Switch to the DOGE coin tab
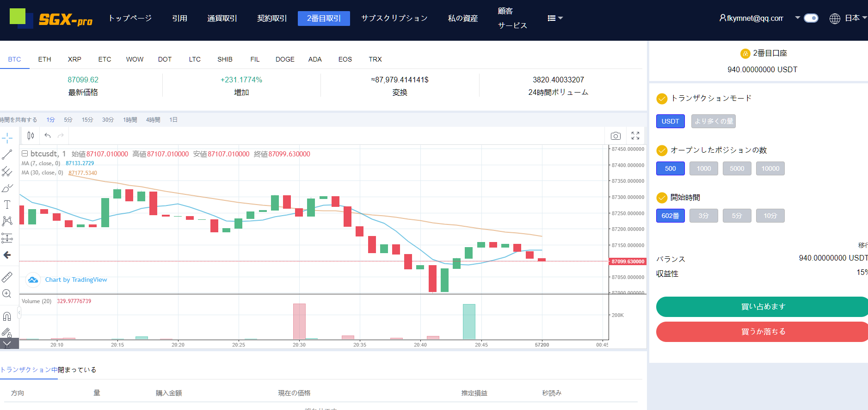868x410 pixels. pos(285,59)
